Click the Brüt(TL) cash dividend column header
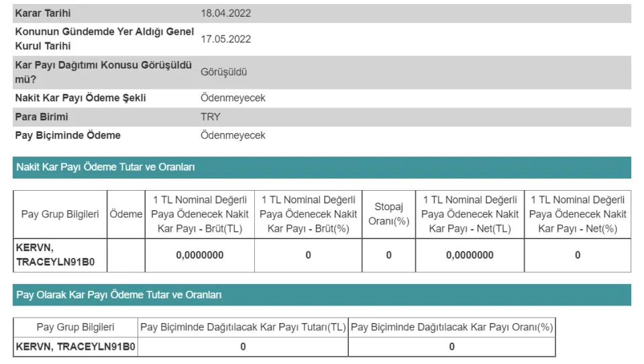 (200, 214)
